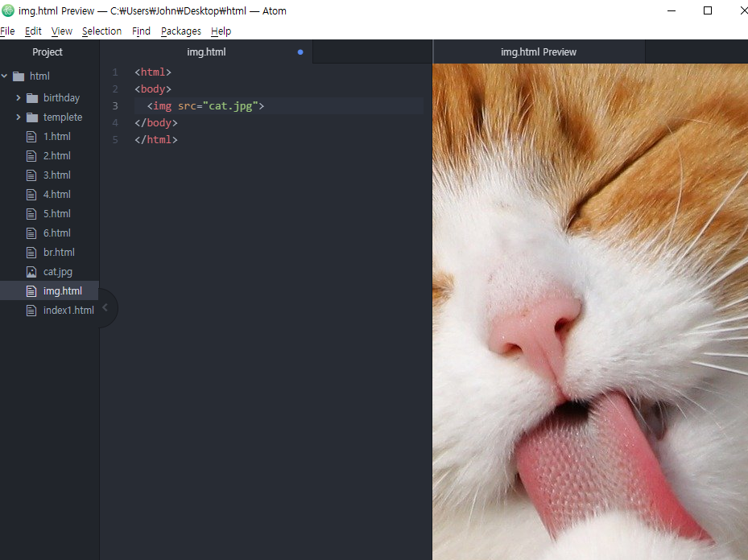Switch to the img.html Preview tab
This screenshot has height=560, width=748.
pos(539,52)
